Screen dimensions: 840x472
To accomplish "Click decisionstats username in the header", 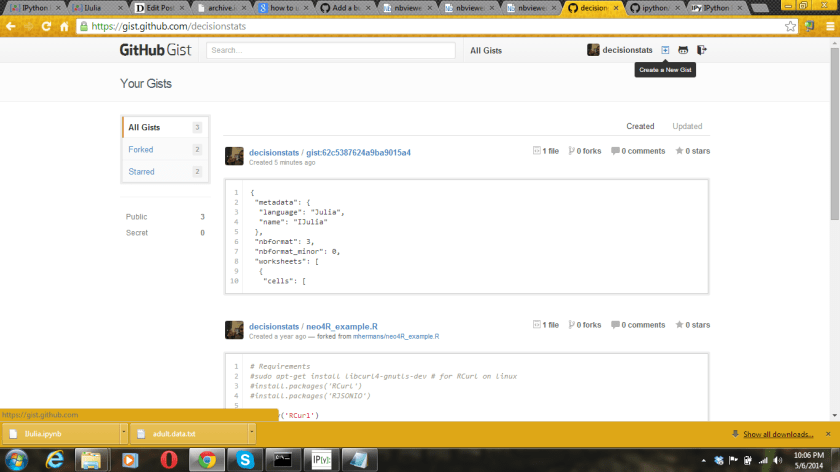I will tap(627, 50).
